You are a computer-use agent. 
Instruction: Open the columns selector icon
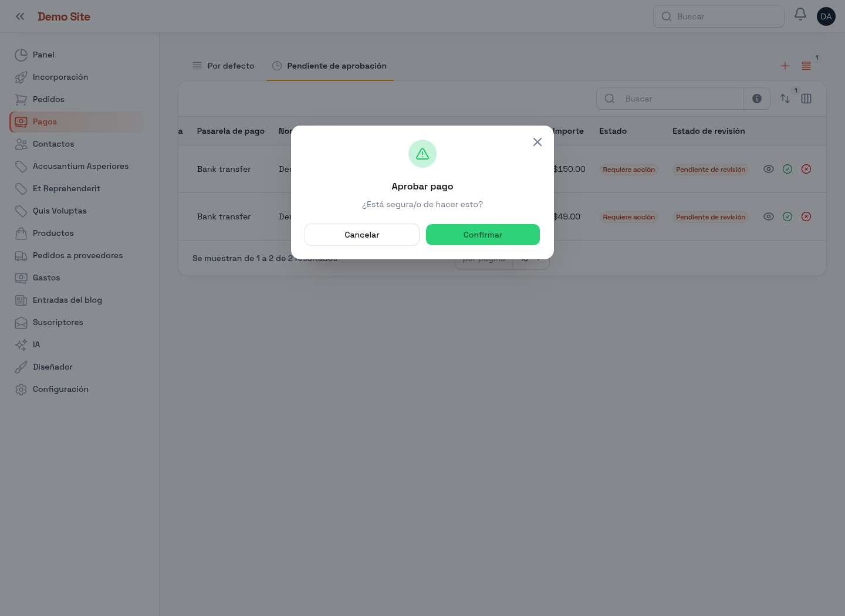click(806, 99)
